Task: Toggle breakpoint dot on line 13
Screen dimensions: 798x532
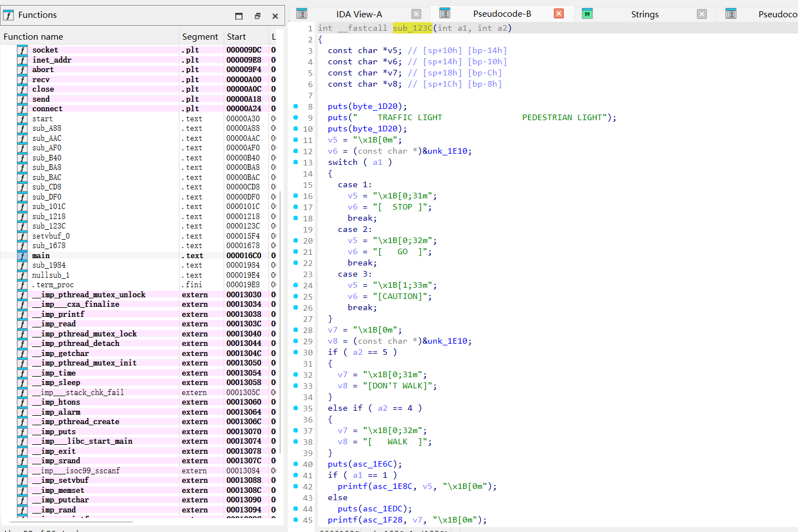Action: (x=296, y=162)
